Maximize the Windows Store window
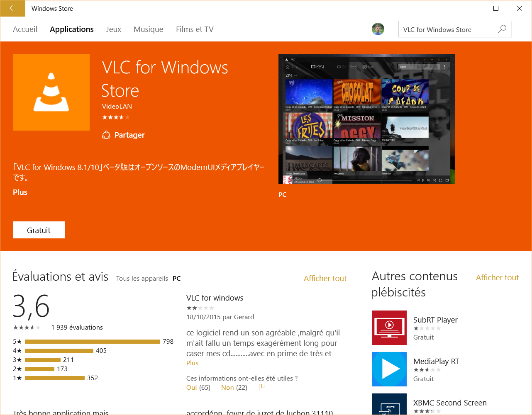532x415 pixels. click(x=496, y=8)
